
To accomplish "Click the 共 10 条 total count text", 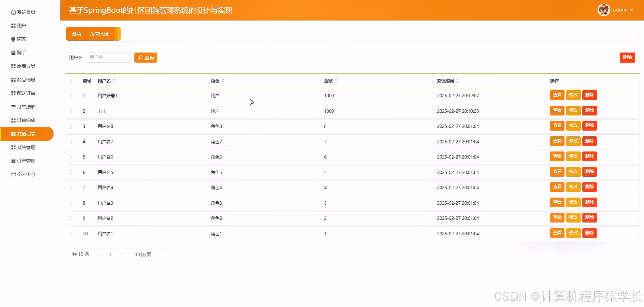I will pos(80,254).
